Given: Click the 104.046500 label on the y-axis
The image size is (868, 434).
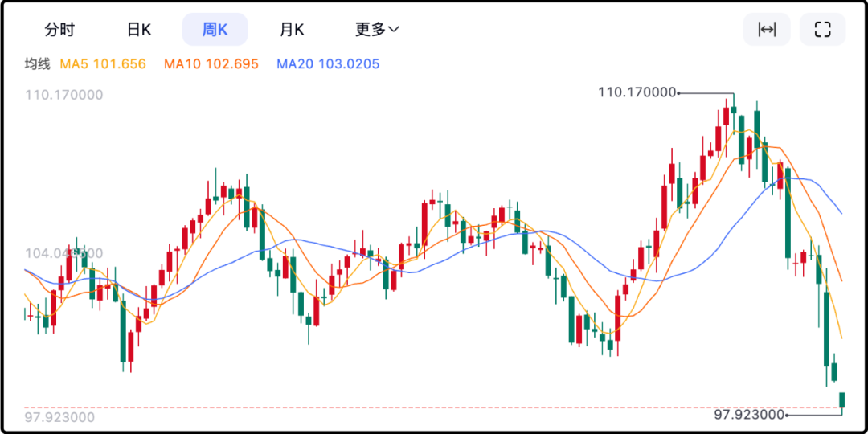Looking at the screenshot, I should tap(64, 254).
